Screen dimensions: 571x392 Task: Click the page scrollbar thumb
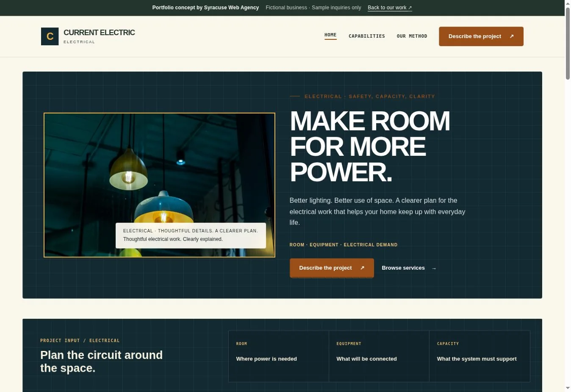(x=568, y=43)
